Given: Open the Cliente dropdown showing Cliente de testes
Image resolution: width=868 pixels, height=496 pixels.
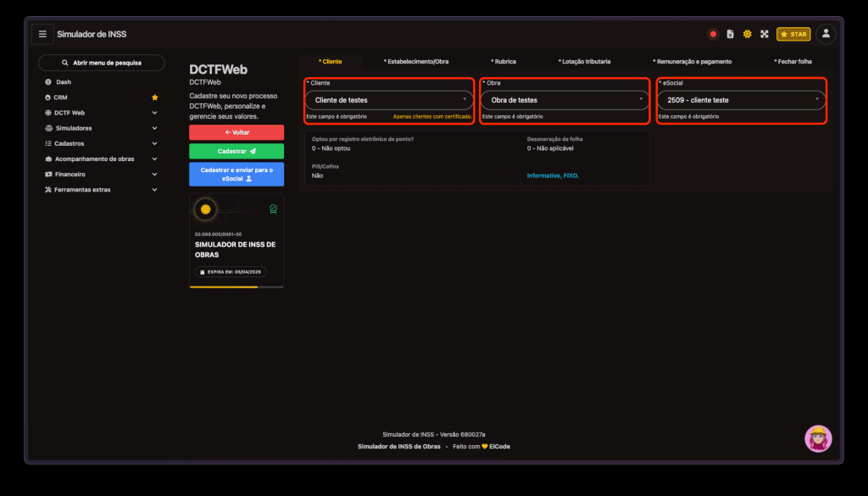Looking at the screenshot, I should coord(389,100).
